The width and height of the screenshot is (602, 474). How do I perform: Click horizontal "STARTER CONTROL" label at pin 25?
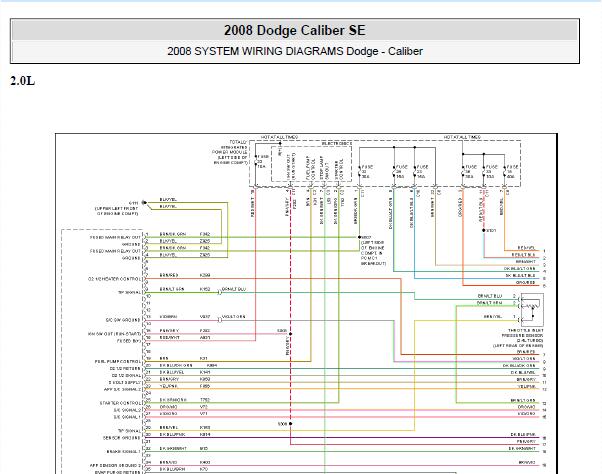[120, 403]
